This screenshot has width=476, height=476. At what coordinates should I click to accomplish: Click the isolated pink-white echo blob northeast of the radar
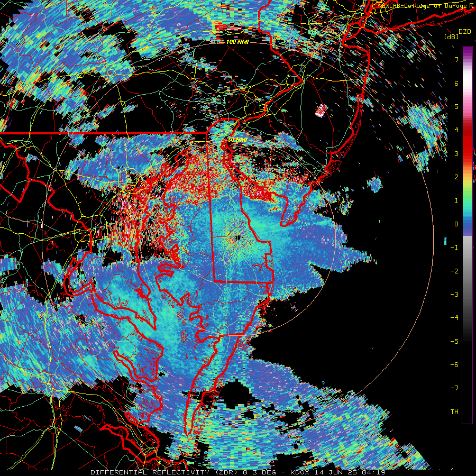(x=322, y=111)
